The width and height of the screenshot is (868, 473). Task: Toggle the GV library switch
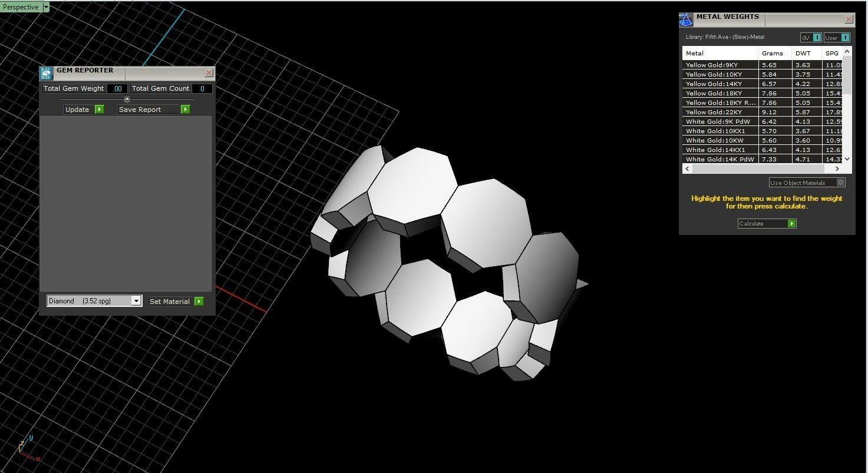(811, 38)
